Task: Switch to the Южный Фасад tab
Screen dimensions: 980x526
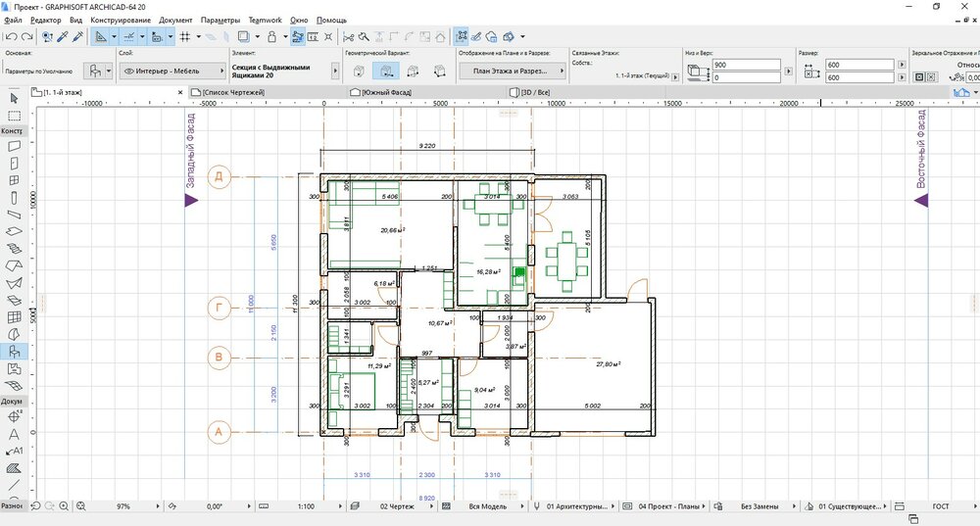Action: [x=386, y=91]
